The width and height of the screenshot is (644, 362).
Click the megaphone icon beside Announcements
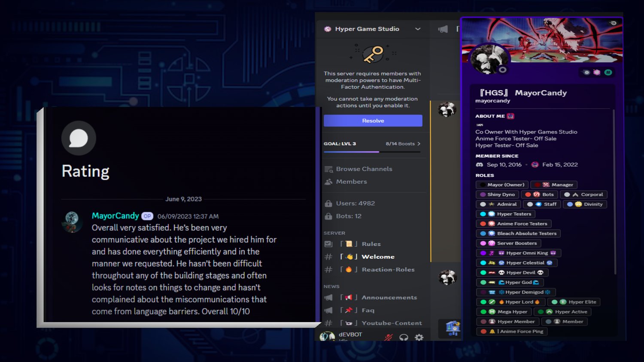click(328, 297)
